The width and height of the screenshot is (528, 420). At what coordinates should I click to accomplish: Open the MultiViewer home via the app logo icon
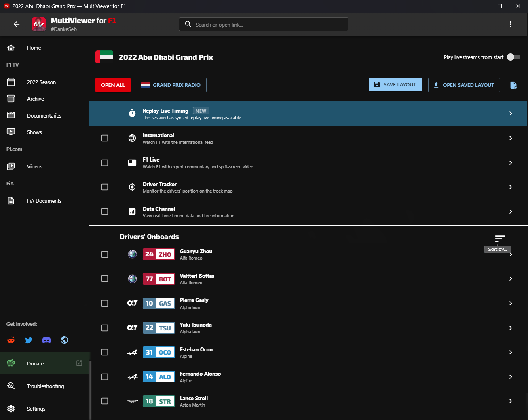38,24
